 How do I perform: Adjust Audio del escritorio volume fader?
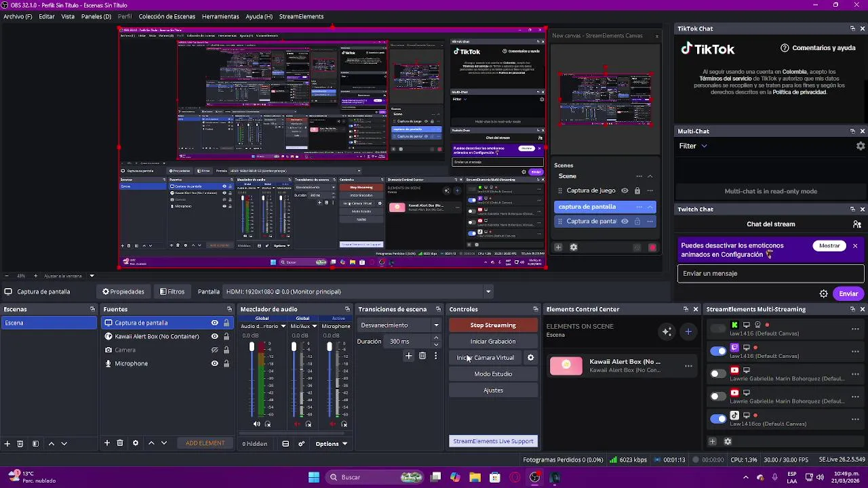[x=252, y=347]
